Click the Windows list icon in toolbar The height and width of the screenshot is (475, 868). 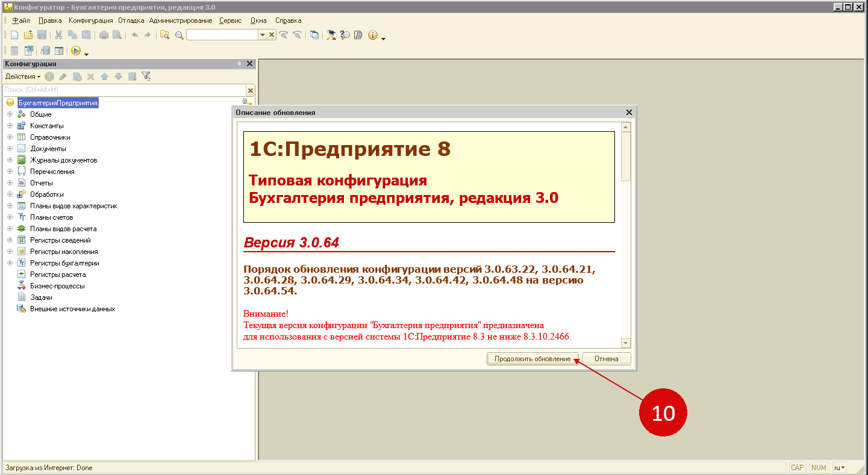click(x=314, y=35)
